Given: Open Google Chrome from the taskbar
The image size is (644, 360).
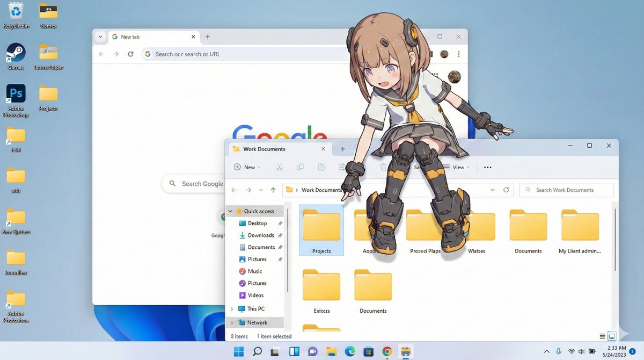Looking at the screenshot, I should pyautogui.click(x=387, y=351).
